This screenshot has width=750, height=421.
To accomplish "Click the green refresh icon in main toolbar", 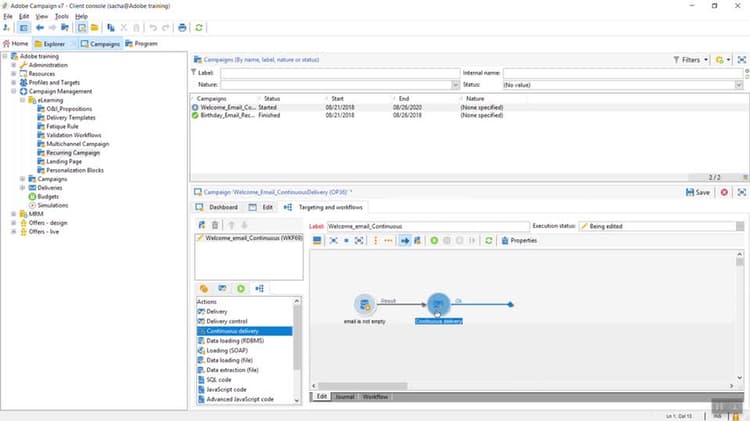I will 199,28.
